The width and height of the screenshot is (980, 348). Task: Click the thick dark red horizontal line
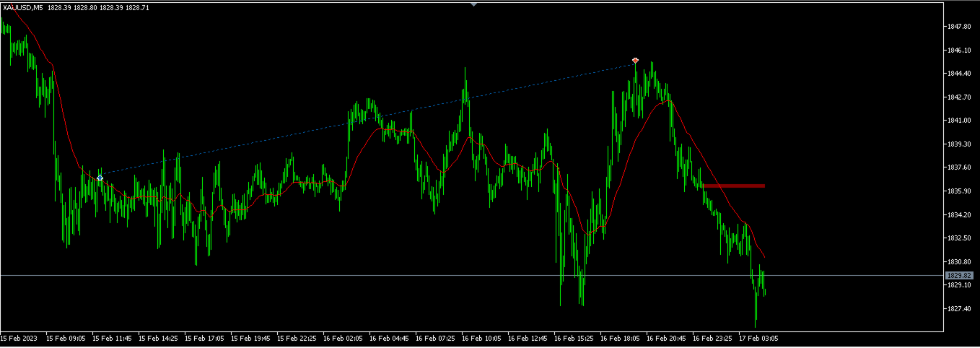point(734,186)
